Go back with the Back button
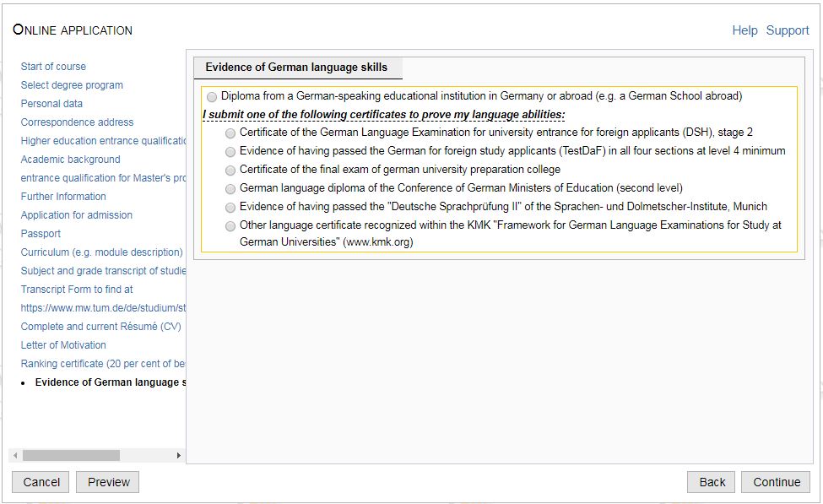The width and height of the screenshot is (823, 504). pos(712,482)
